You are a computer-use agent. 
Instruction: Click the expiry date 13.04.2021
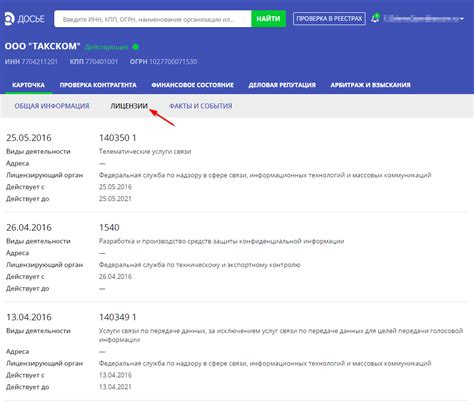point(115,387)
